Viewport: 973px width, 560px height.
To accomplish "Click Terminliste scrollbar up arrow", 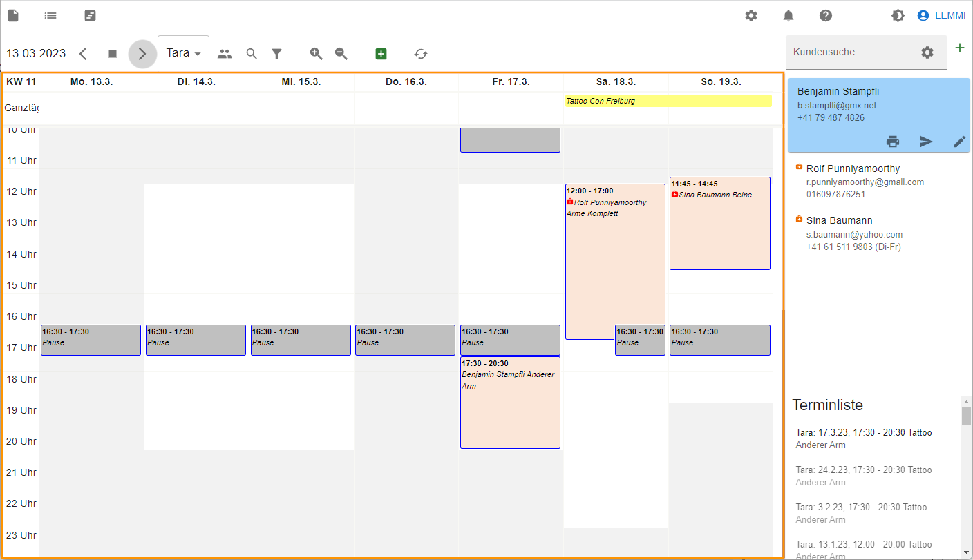I will (966, 401).
